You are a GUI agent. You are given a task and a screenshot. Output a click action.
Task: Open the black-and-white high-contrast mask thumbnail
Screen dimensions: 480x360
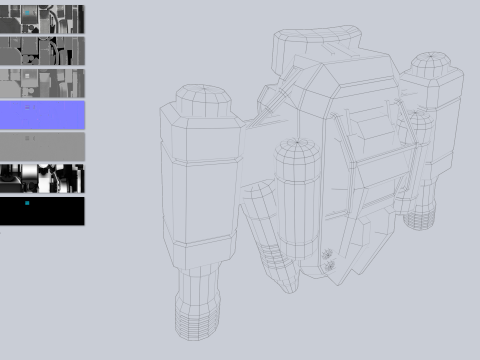pos(42,178)
